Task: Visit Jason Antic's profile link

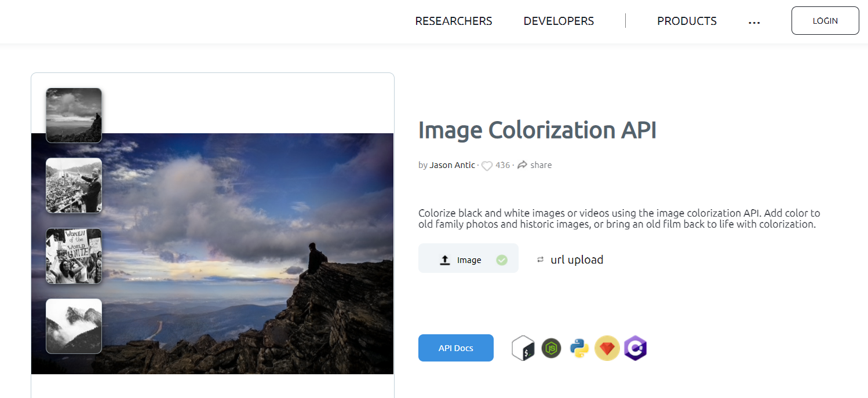Action: tap(452, 165)
